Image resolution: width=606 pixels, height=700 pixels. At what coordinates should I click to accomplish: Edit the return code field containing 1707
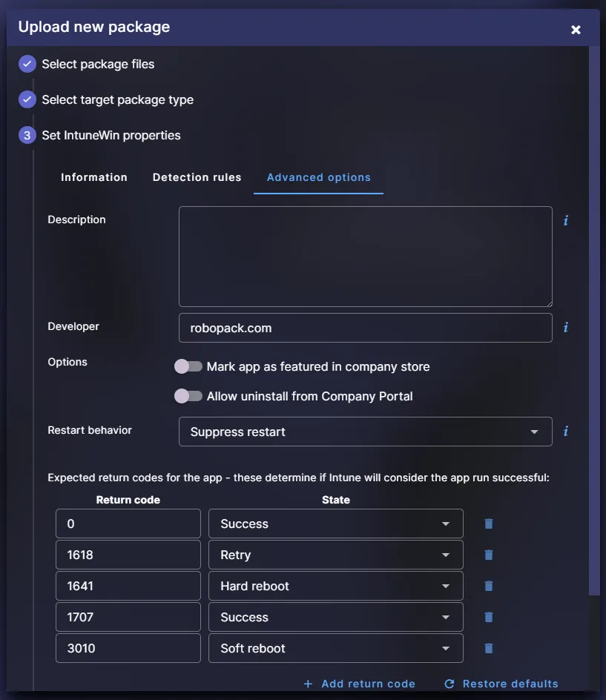pyautogui.click(x=128, y=617)
